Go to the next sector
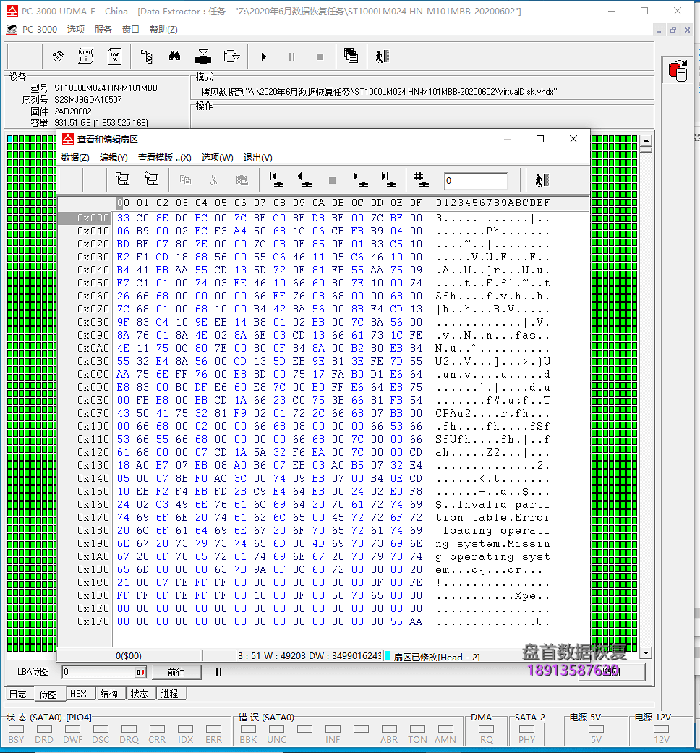 (360, 179)
